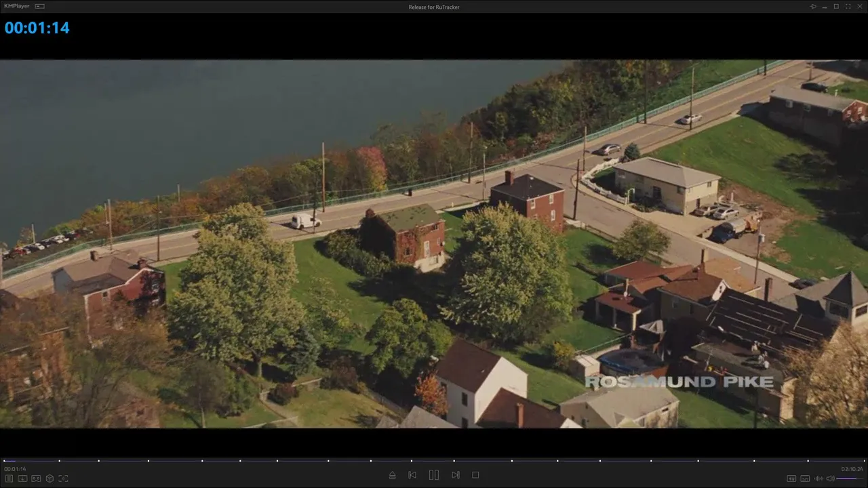Toggle VR mode icon
The height and width of the screenshot is (488, 868).
(36, 479)
